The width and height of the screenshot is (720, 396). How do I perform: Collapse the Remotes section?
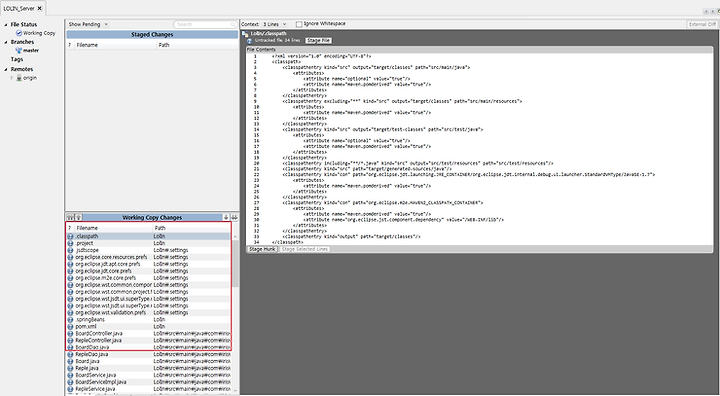[x=6, y=69]
